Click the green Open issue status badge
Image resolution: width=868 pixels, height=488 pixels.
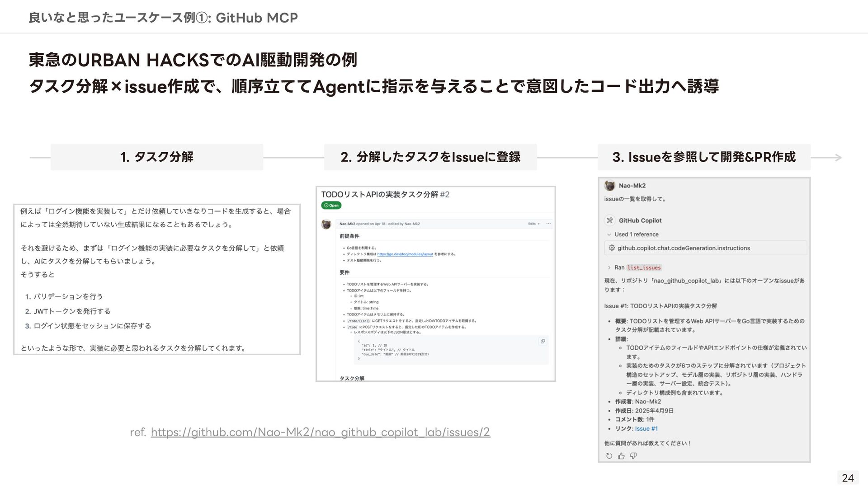pyautogui.click(x=331, y=205)
